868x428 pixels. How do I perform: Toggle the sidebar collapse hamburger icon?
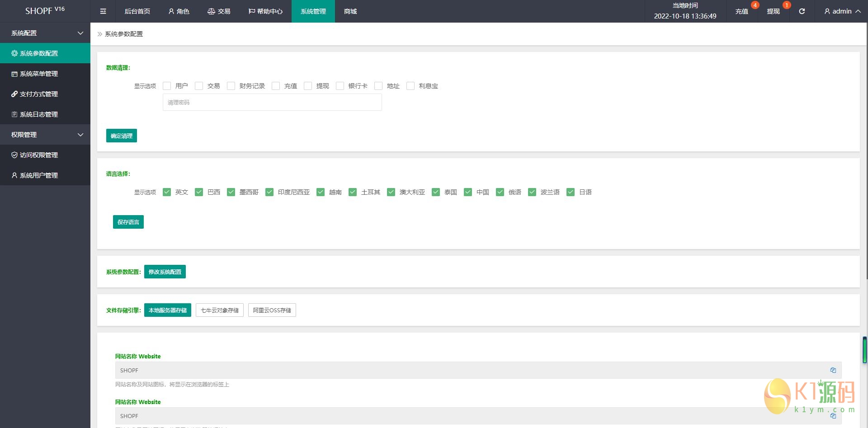coord(103,11)
